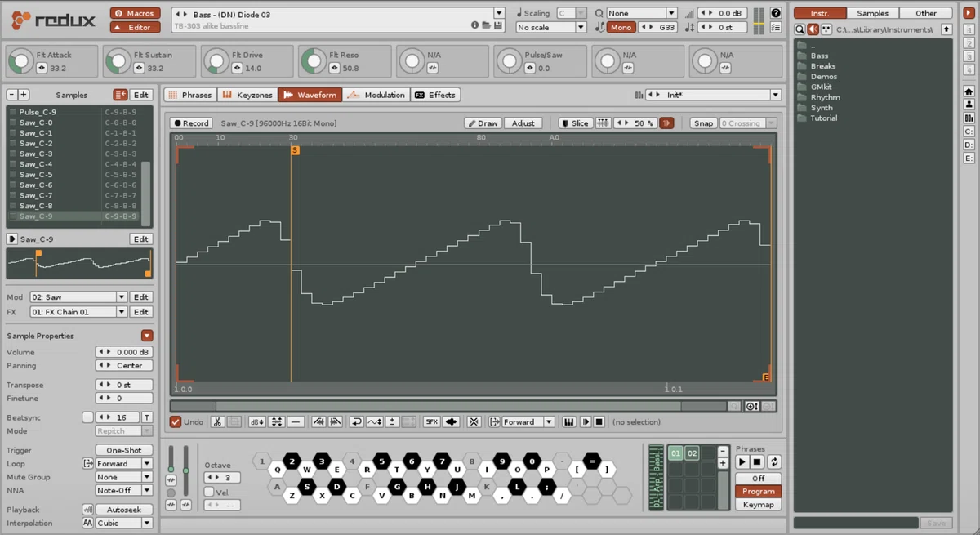The width and height of the screenshot is (980, 535).
Task: Switch to the Phrases tab
Action: [189, 95]
